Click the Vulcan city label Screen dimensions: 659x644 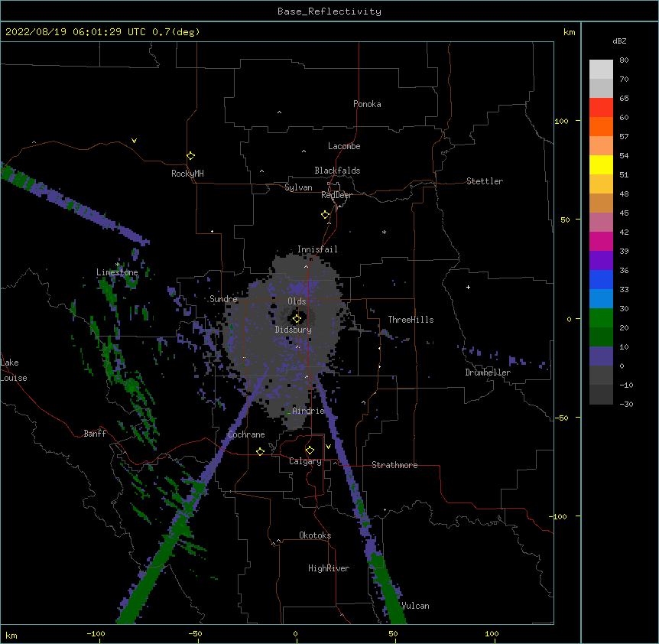point(415,606)
